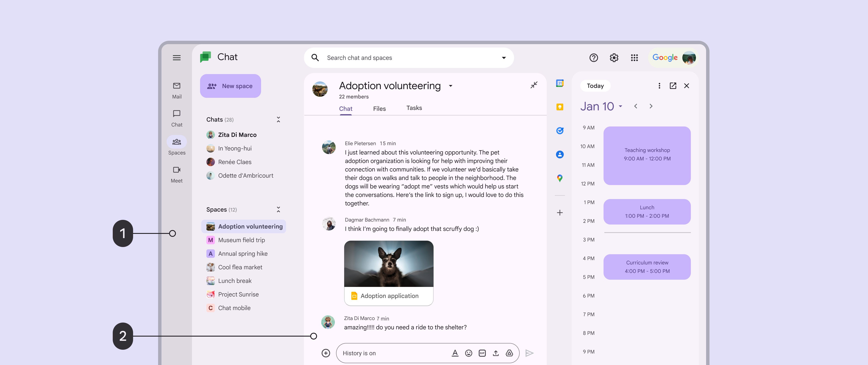Click the GIF icon in compose bar

click(x=482, y=353)
